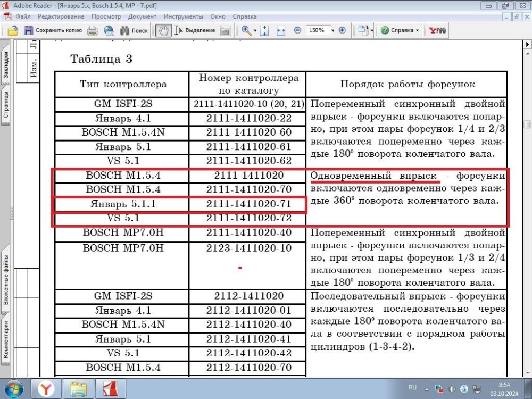The height and width of the screenshot is (399, 532).
Task: Click the scroll up arrow
Action: pyautogui.click(x=528, y=54)
